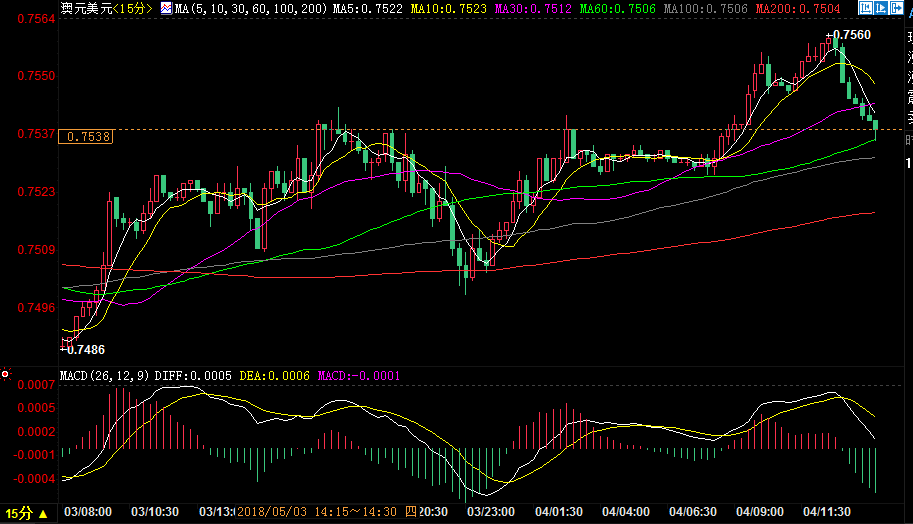Viewport: 913px width, 524px height.
Task: Click the 0.7550 price axis label
Action: 36,76
